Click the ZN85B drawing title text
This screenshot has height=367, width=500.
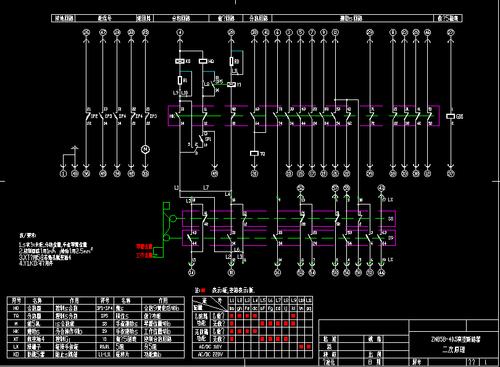(455, 339)
